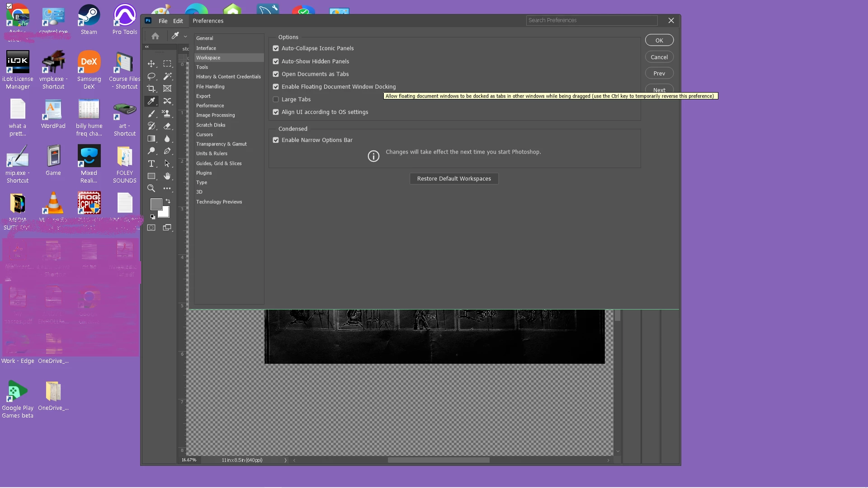Select the Move tool
868x488 pixels.
(151, 64)
